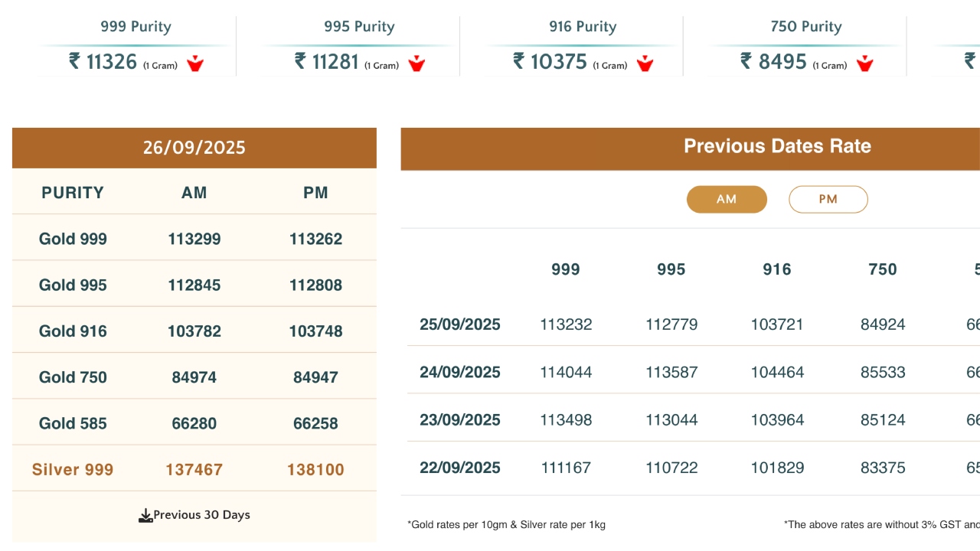Click the 999 column header in previous rates

tap(566, 269)
